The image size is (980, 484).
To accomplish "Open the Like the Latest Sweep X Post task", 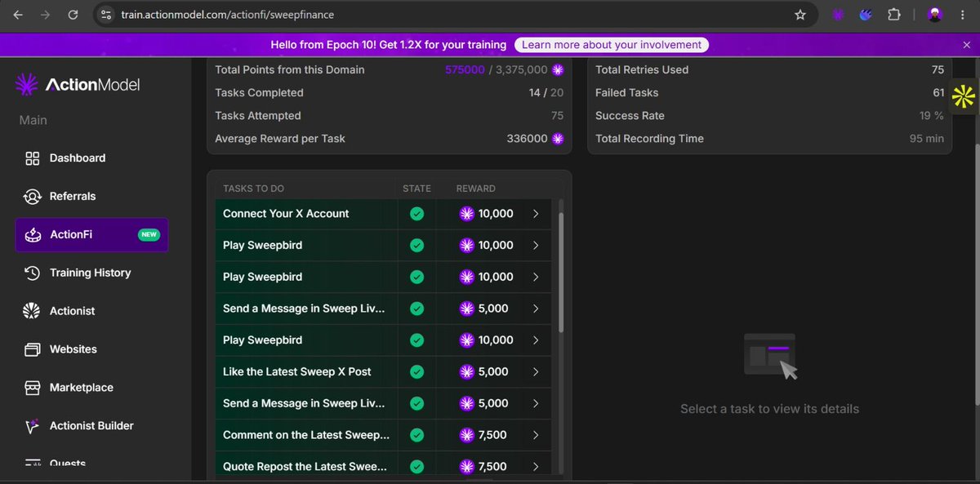I will click(x=383, y=372).
